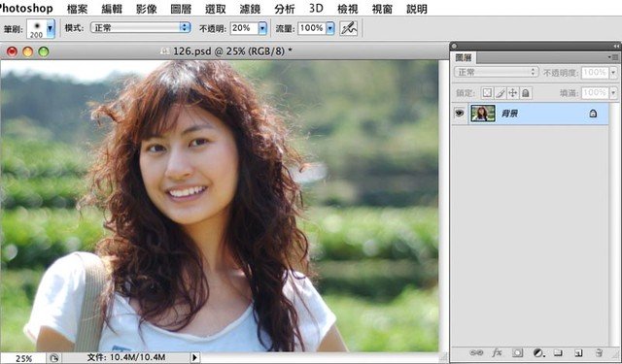Close the 126.psd document window
Viewport: 622px width, 364px height.
[12, 51]
